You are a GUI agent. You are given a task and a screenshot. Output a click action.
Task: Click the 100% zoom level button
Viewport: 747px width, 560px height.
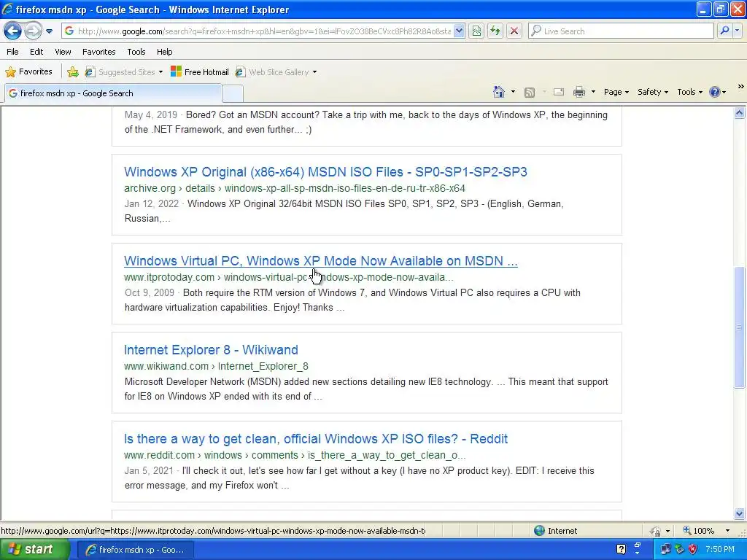coord(698,531)
